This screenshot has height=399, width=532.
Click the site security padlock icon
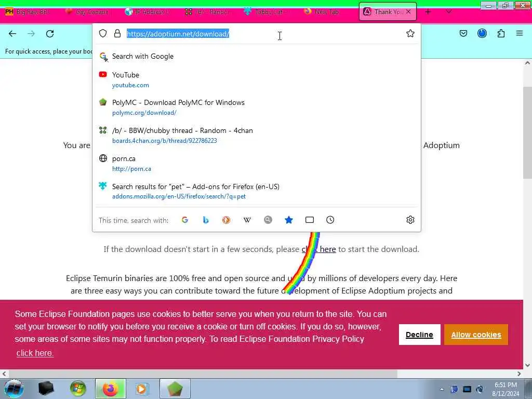117,33
